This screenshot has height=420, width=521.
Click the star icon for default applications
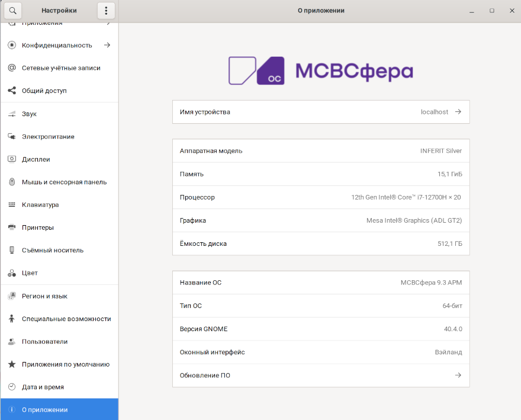(x=12, y=364)
